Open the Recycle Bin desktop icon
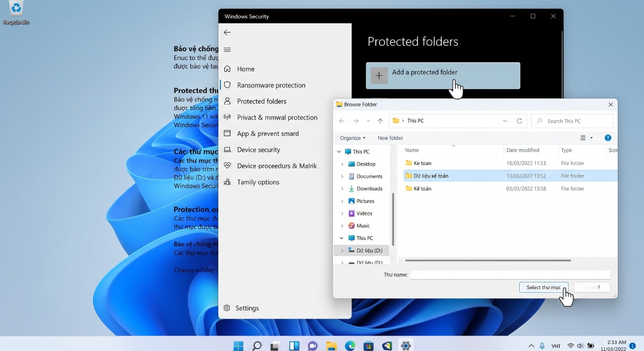The image size is (644, 351). (x=17, y=13)
